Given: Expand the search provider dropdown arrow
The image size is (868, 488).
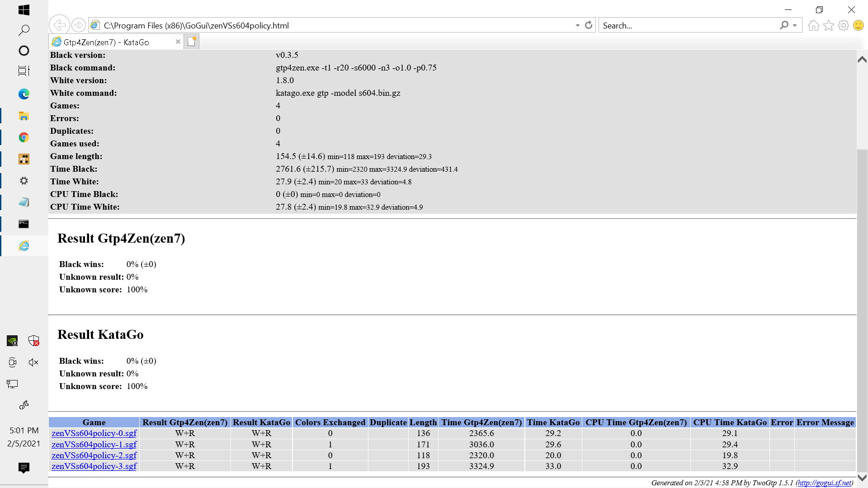Looking at the screenshot, I should pyautogui.click(x=794, y=25).
